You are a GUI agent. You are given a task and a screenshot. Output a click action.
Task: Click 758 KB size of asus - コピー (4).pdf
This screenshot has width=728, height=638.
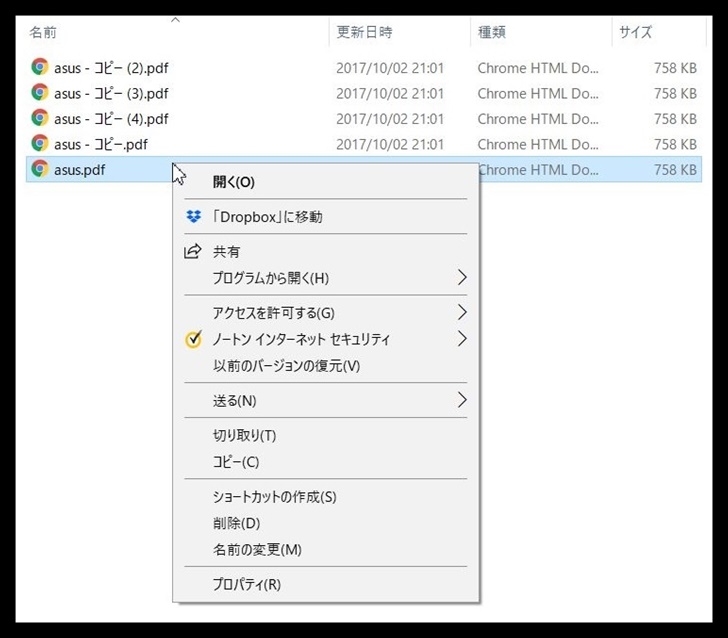676,119
